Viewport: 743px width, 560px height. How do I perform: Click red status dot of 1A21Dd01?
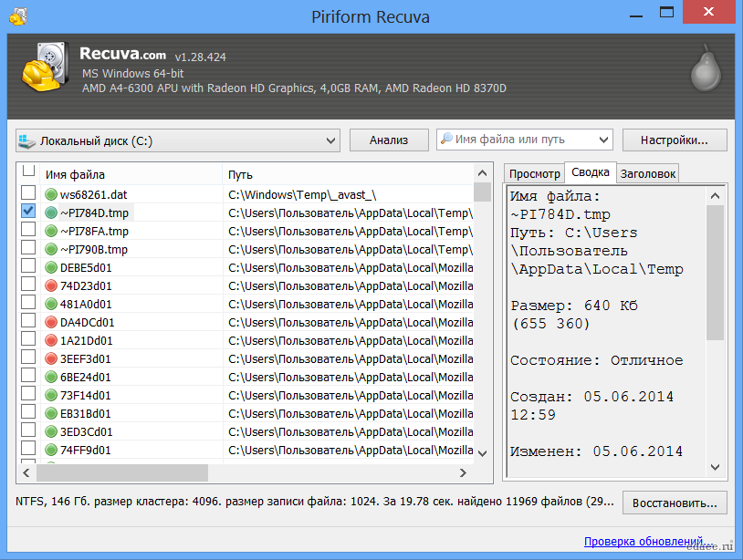pyautogui.click(x=51, y=340)
